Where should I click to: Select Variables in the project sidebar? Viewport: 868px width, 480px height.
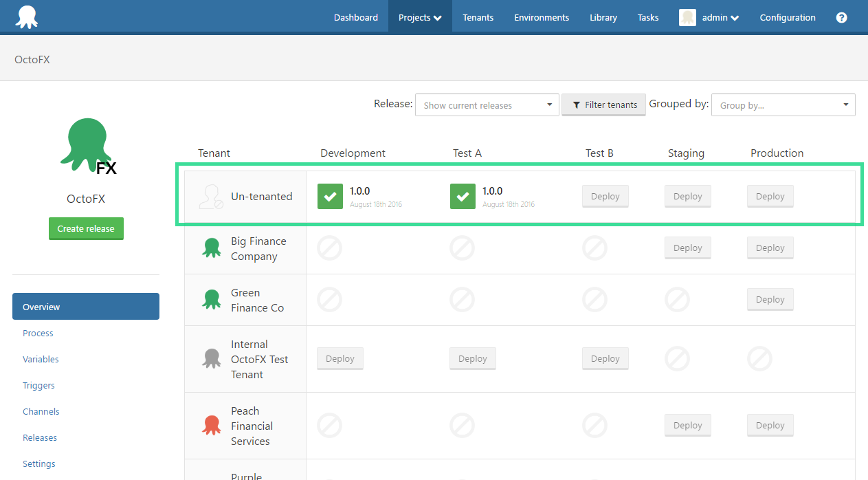pos(41,359)
